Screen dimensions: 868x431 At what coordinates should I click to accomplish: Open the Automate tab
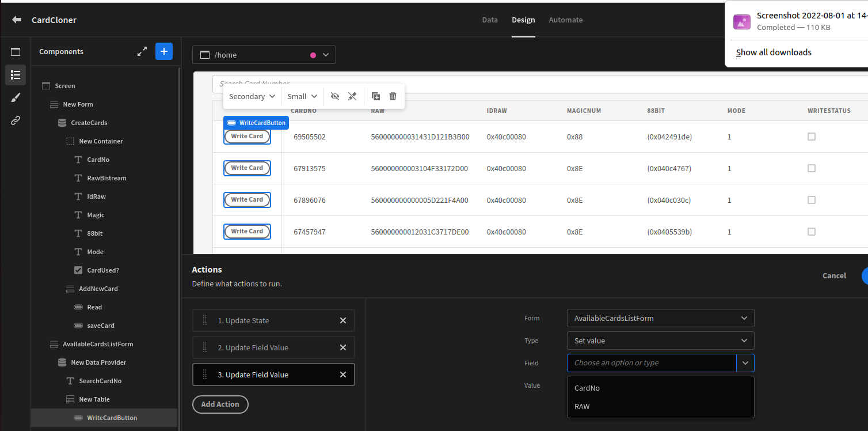(566, 20)
